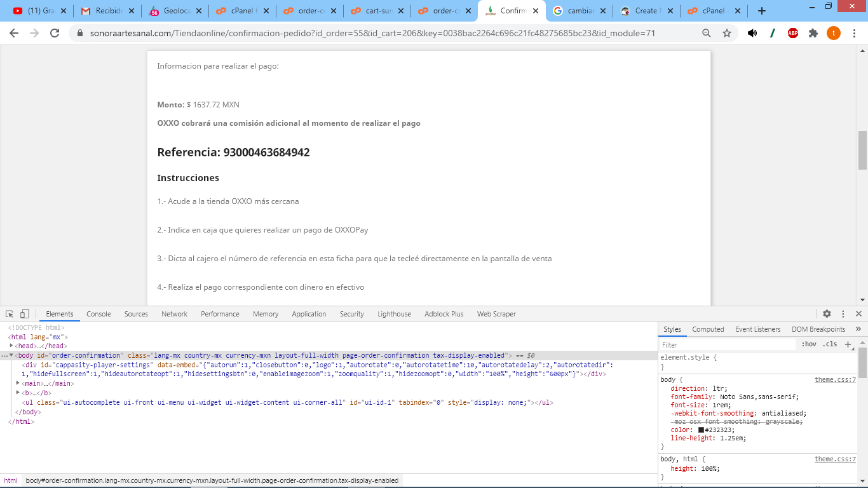This screenshot has height=488, width=868.
Task: Click the address bar URL
Action: [x=372, y=33]
